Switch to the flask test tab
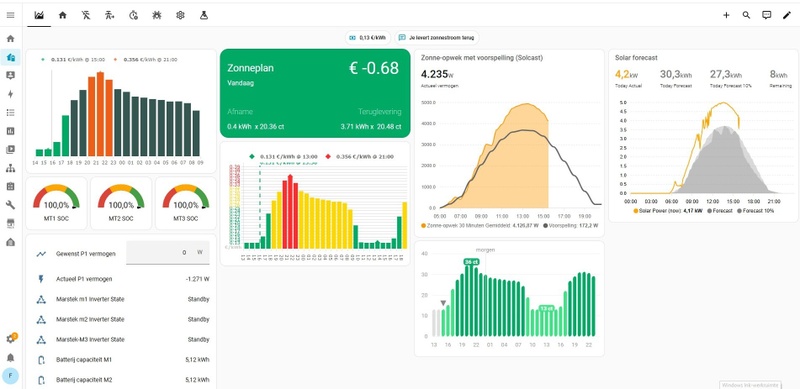The width and height of the screenshot is (800, 389). point(204,15)
